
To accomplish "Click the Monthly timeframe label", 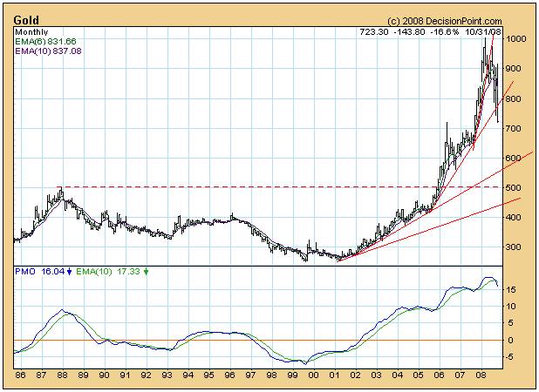I will (33, 31).
